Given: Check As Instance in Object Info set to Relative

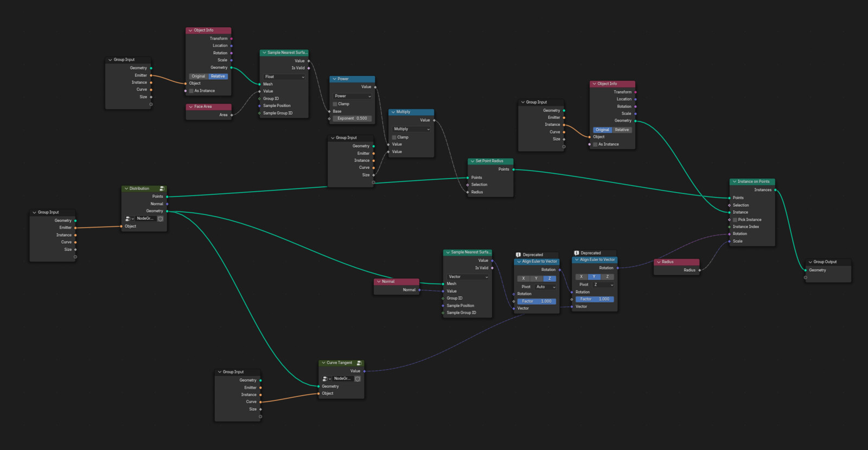Looking at the screenshot, I should coord(192,91).
